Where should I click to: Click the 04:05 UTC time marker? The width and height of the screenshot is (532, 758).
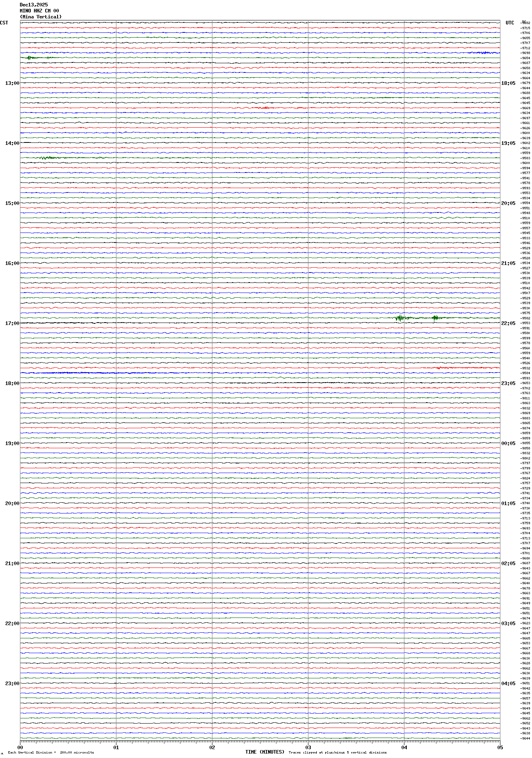[508, 684]
